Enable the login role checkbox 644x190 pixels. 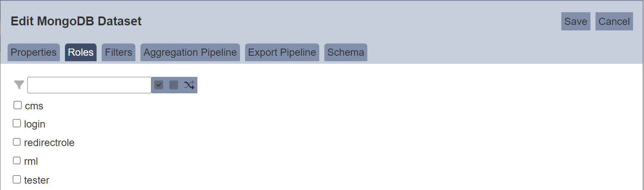coord(17,123)
